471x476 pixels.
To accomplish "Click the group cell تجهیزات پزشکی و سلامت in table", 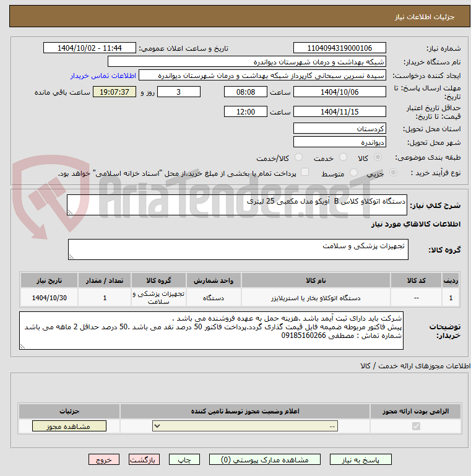I will (x=158, y=298).
